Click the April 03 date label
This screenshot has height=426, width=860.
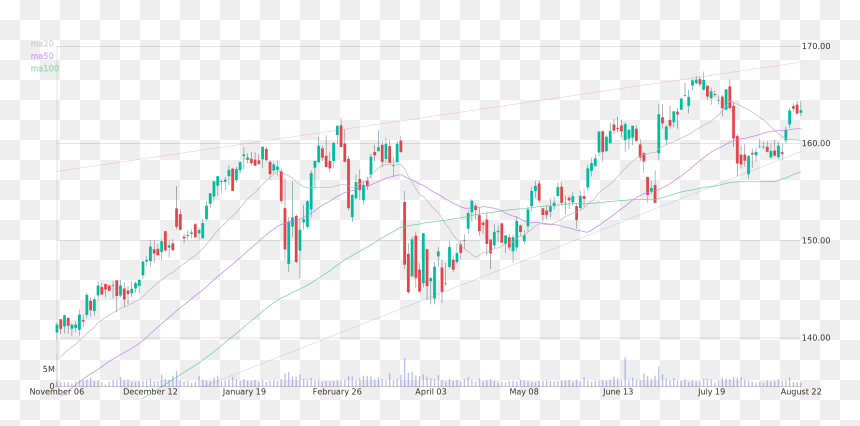(431, 392)
